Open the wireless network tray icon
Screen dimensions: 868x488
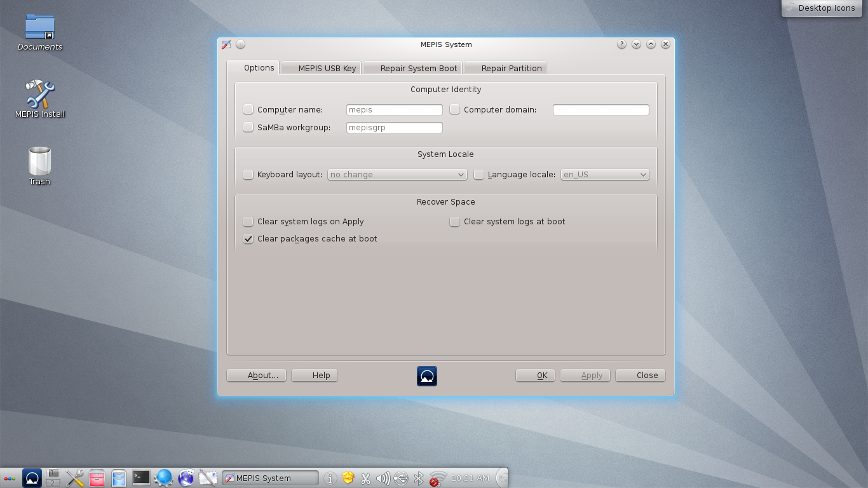[x=437, y=478]
